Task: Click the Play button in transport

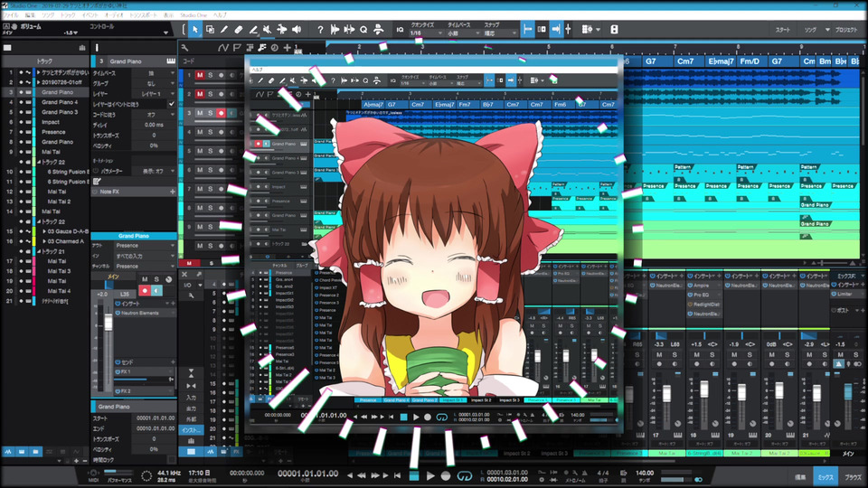Action: pyautogui.click(x=430, y=476)
